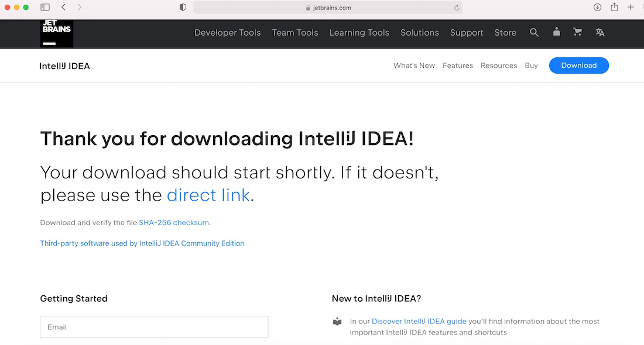Click the IntelliJ IDEA product title
Viewport: 644px width, 345px height.
pyautogui.click(x=64, y=66)
